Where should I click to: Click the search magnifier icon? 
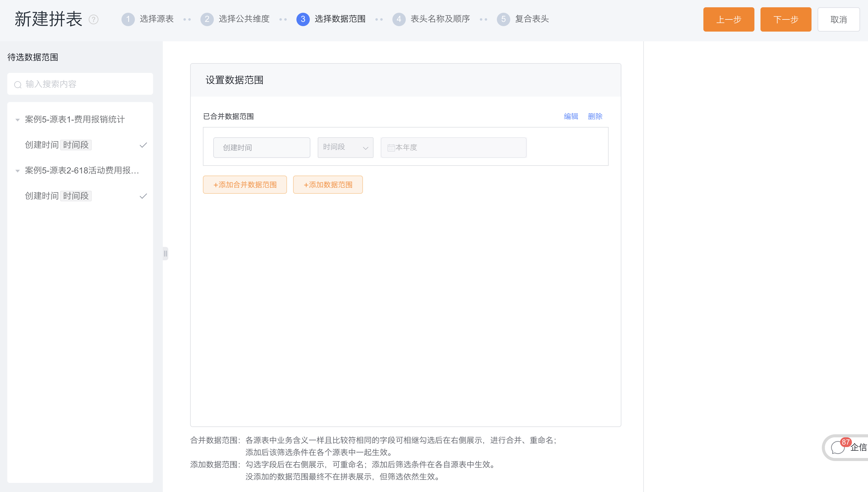[x=18, y=84]
